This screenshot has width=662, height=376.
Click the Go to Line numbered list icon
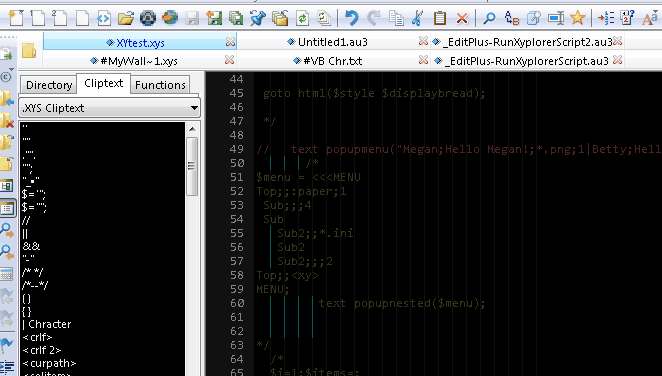point(606,18)
